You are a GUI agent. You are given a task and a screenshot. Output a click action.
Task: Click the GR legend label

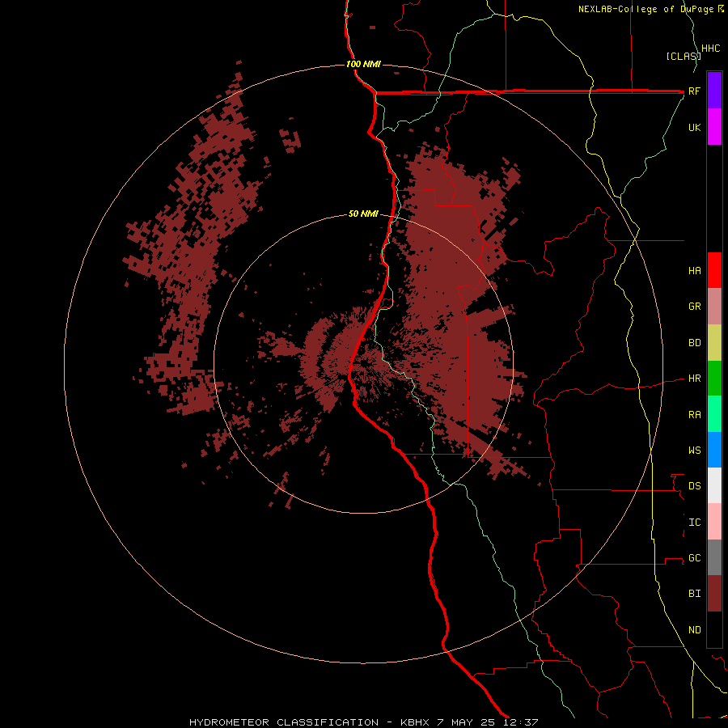[694, 307]
